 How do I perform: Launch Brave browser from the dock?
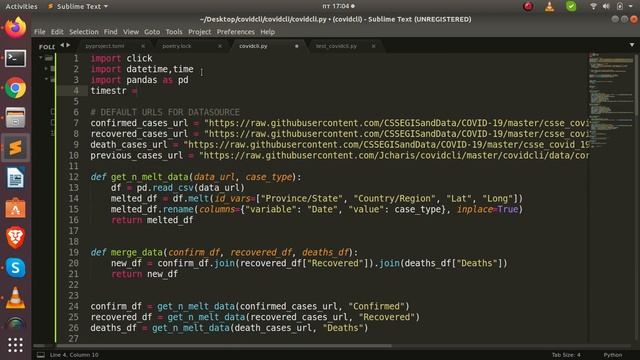click(16, 238)
